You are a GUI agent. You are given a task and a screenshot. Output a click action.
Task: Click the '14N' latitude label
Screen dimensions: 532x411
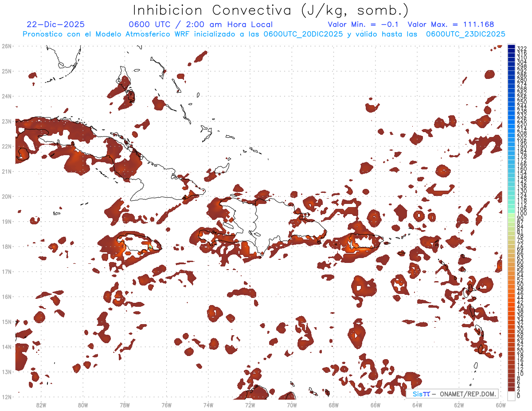tap(7, 347)
